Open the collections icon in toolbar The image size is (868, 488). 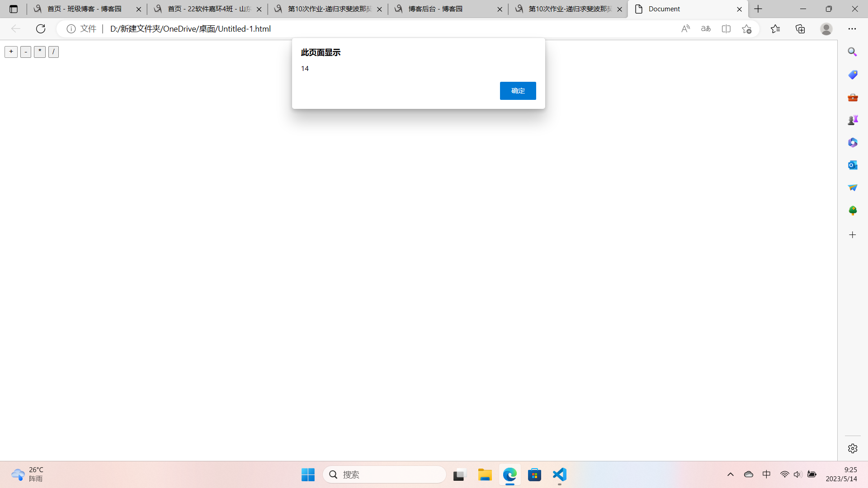800,29
